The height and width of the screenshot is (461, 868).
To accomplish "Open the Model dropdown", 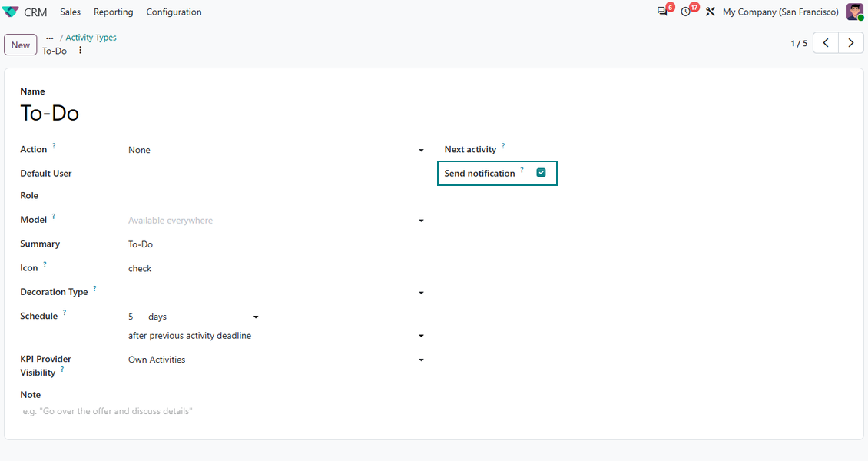I will coord(277,221).
